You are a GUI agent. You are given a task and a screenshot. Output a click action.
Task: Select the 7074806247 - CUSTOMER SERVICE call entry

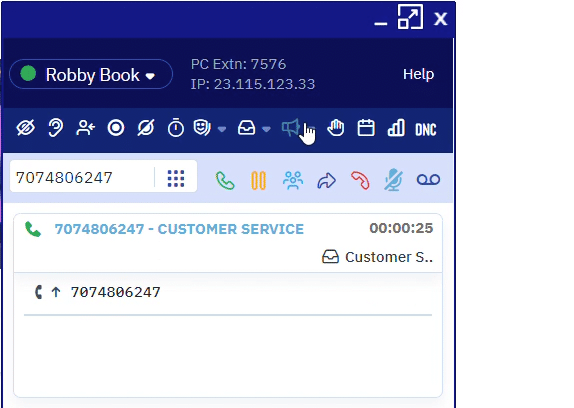[228, 243]
